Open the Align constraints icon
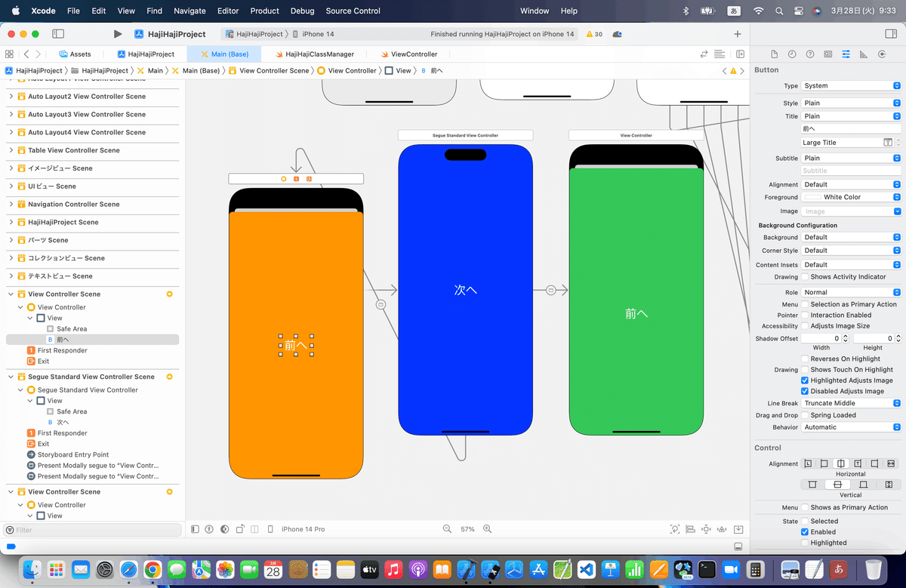Screen dimensions: 906x588 coord(691,529)
